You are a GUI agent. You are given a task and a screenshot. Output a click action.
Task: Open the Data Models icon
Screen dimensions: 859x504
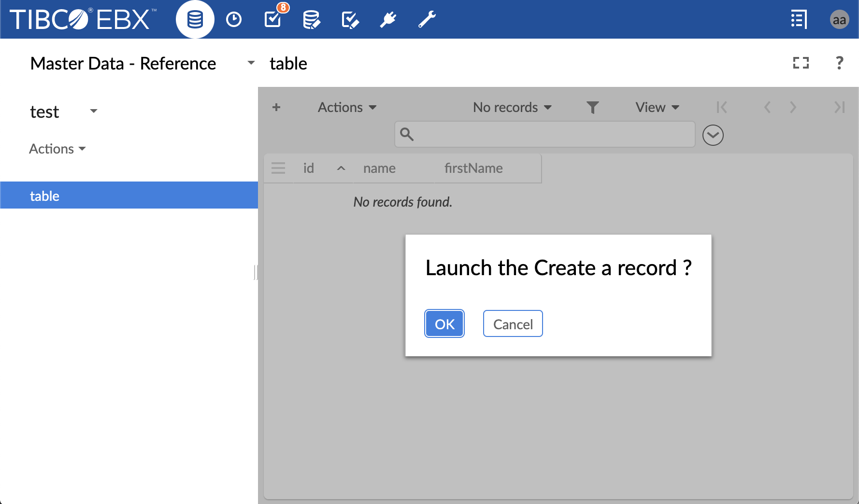click(x=311, y=20)
